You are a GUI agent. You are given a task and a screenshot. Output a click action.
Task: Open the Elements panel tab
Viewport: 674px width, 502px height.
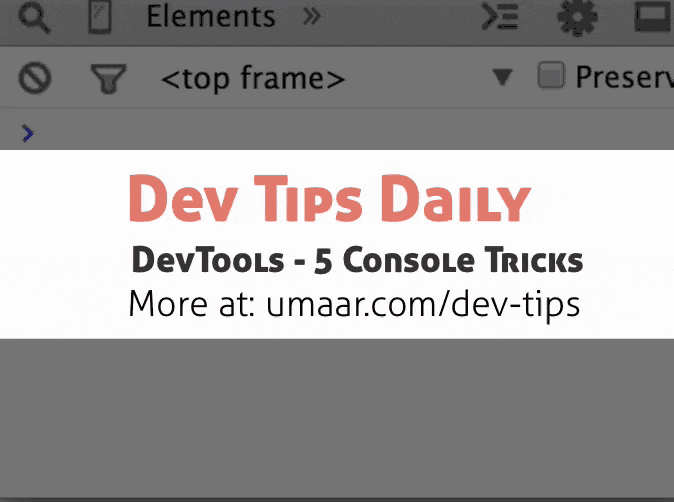click(211, 16)
